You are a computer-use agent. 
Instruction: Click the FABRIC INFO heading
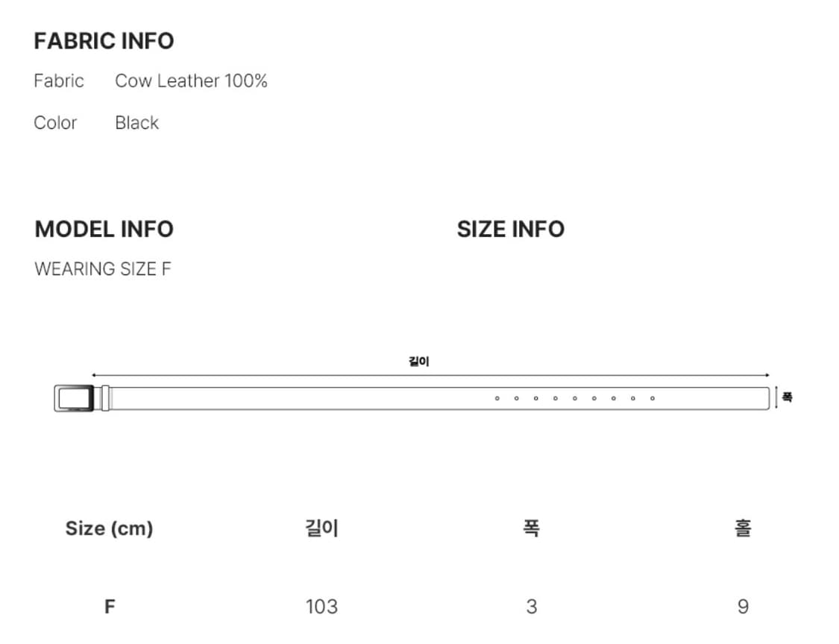pos(104,41)
